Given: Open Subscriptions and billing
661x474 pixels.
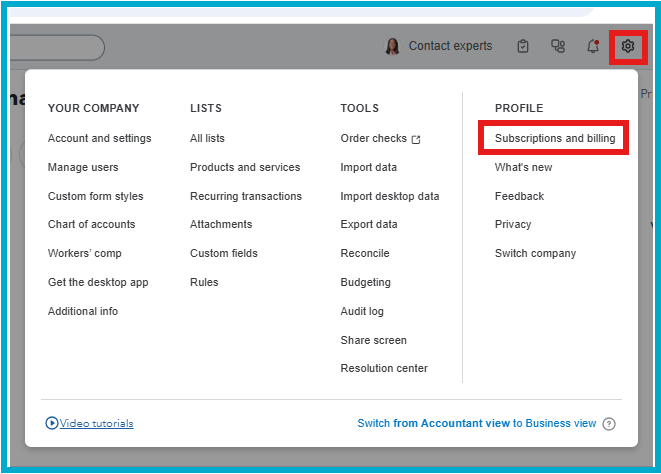Looking at the screenshot, I should [554, 138].
